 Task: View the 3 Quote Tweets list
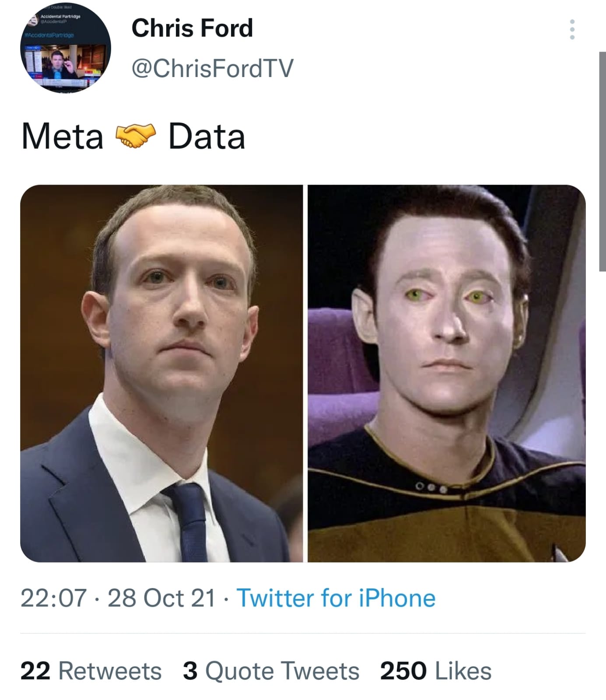271,671
